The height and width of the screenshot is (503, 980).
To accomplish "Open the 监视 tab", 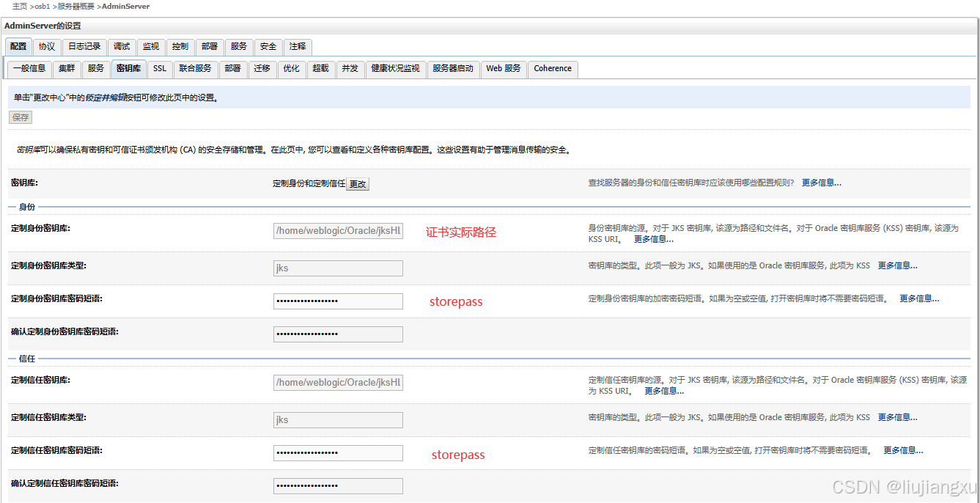I will [x=151, y=46].
